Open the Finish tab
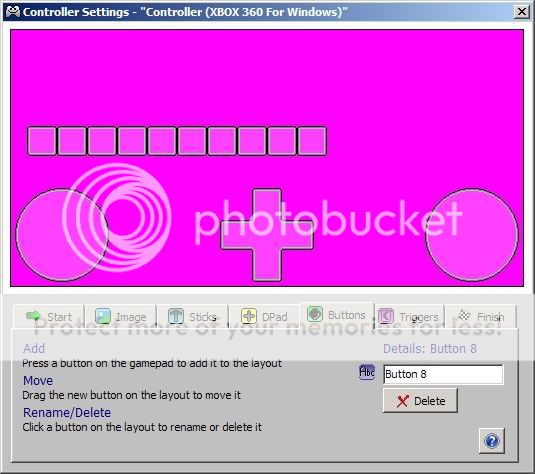Screen dimensions: 535x474 coord(481,316)
